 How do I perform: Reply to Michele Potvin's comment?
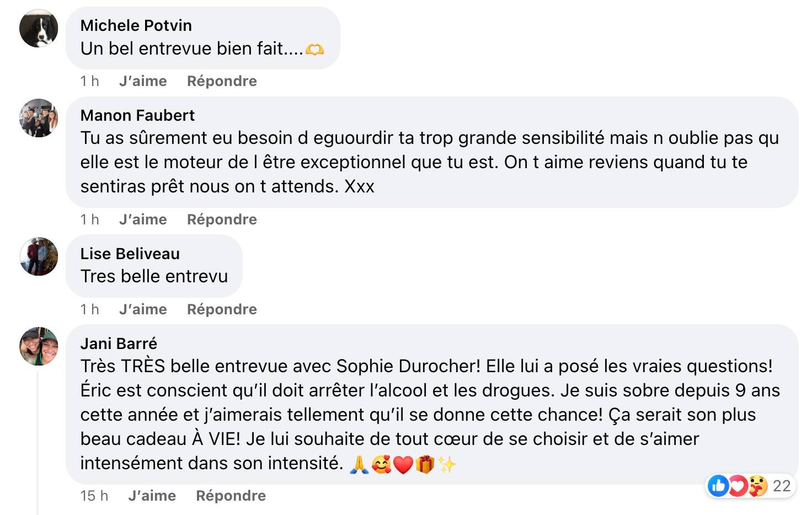point(222,81)
